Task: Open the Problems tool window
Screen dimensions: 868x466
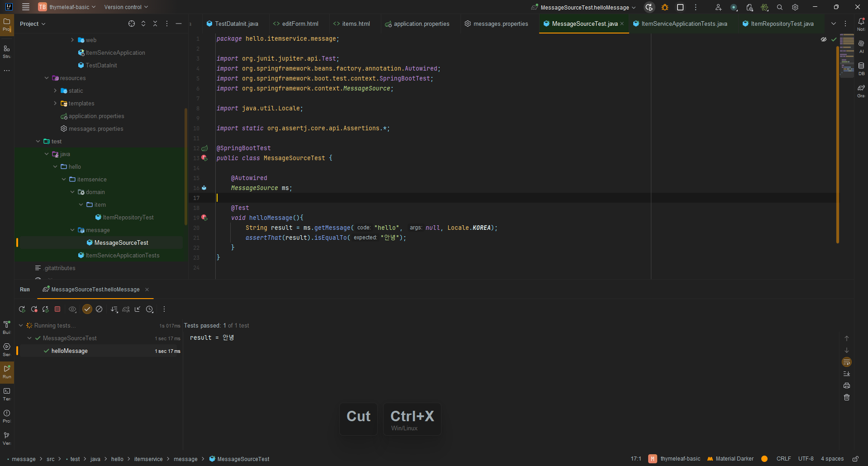Action: coord(7,416)
